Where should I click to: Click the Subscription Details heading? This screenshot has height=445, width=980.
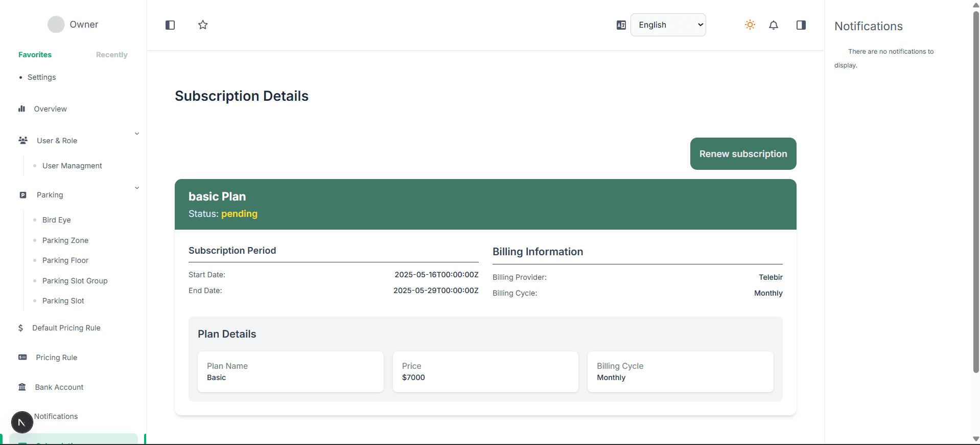242,96
